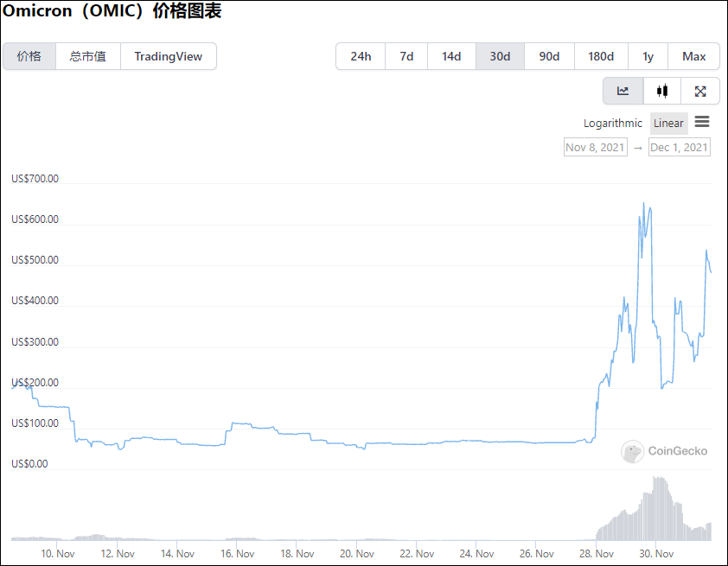Image resolution: width=728 pixels, height=566 pixels.
Task: Select the 价格 tab
Action: tap(29, 56)
